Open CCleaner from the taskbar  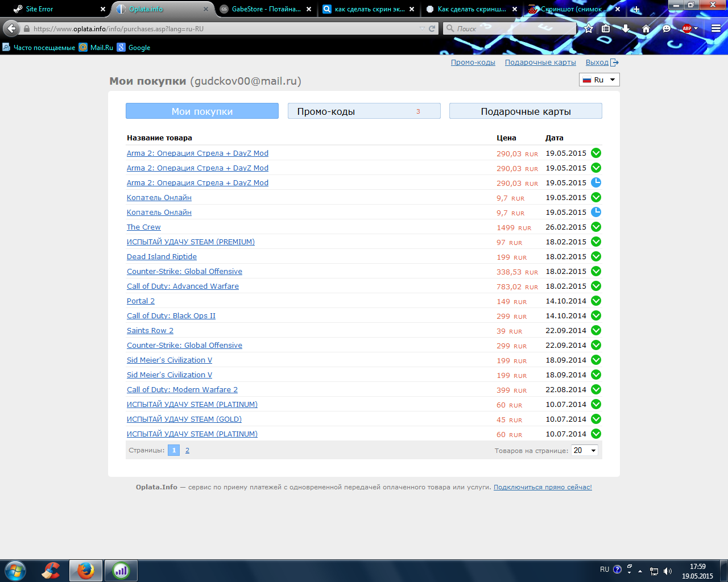(x=51, y=571)
